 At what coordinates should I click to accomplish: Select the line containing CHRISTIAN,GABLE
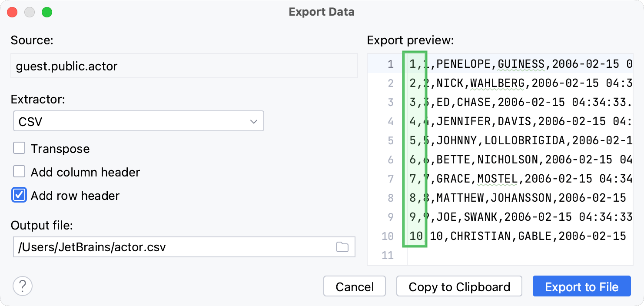(x=500, y=236)
